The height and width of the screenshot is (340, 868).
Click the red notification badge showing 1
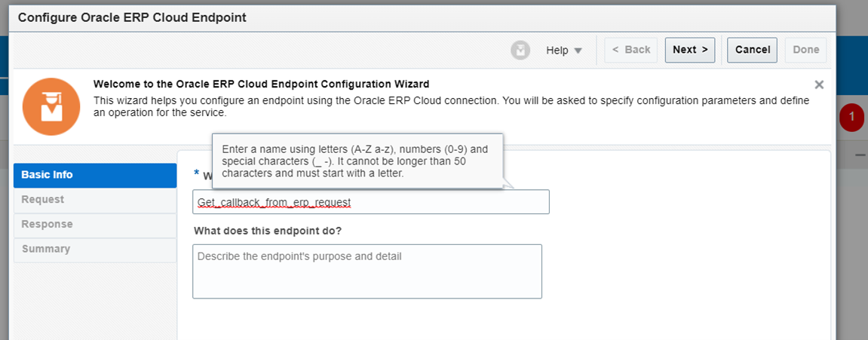(x=851, y=117)
